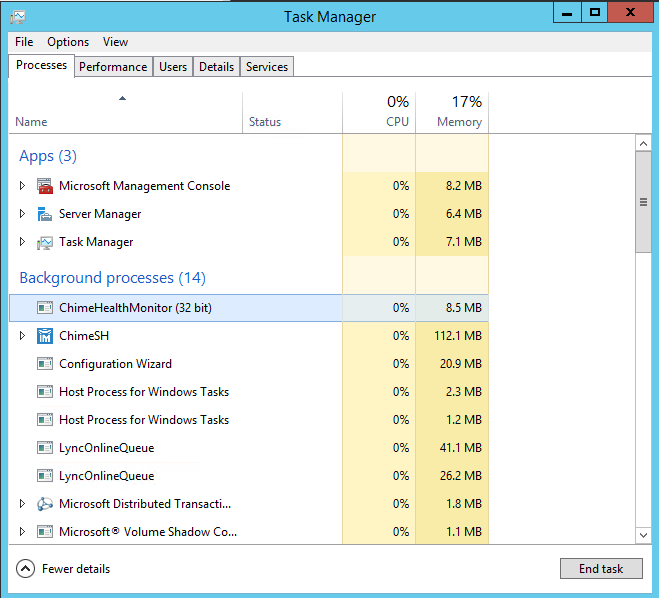Screen dimensions: 659x598
Task: Click the title bar Task Manager icon
Action: [18, 17]
